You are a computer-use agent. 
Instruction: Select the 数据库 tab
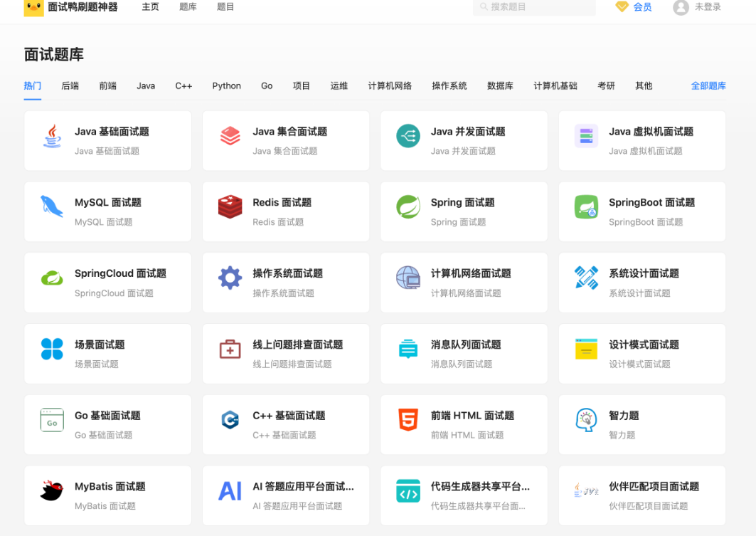tap(500, 86)
